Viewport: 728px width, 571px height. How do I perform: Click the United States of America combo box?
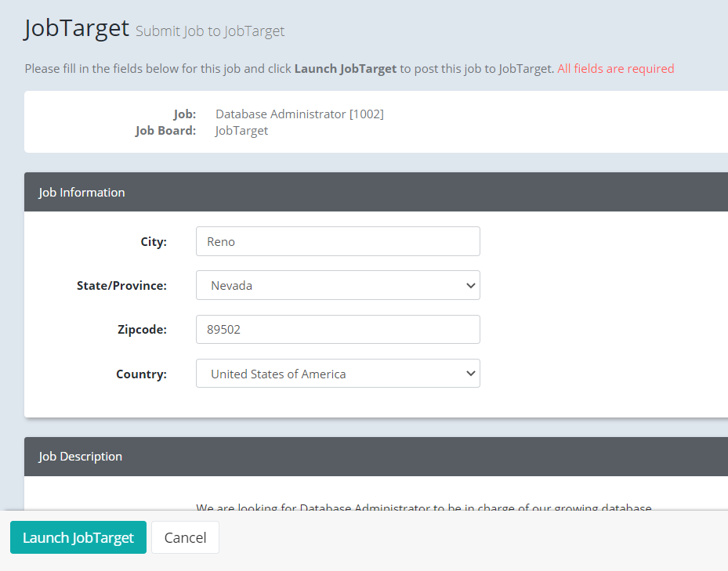[x=337, y=373]
